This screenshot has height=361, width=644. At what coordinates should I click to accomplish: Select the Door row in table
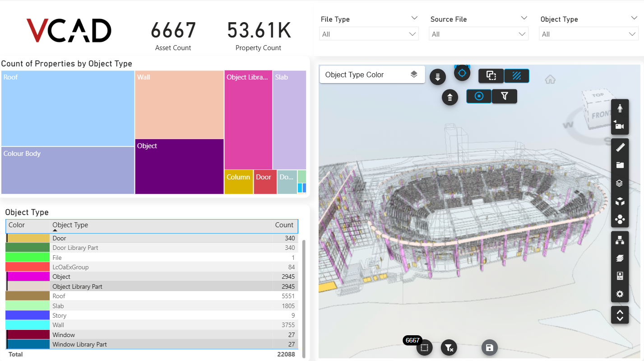152,238
